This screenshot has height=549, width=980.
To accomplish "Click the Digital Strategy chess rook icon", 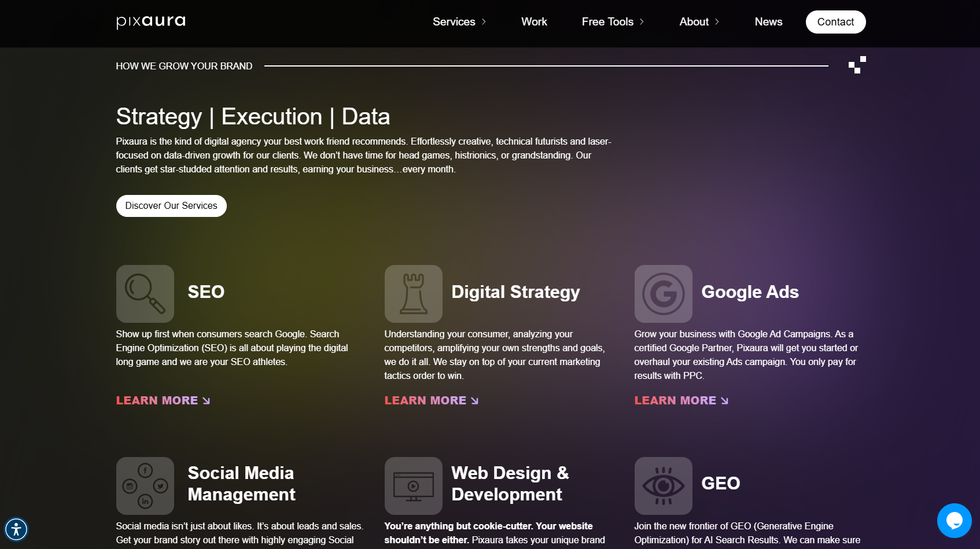I will pos(413,294).
